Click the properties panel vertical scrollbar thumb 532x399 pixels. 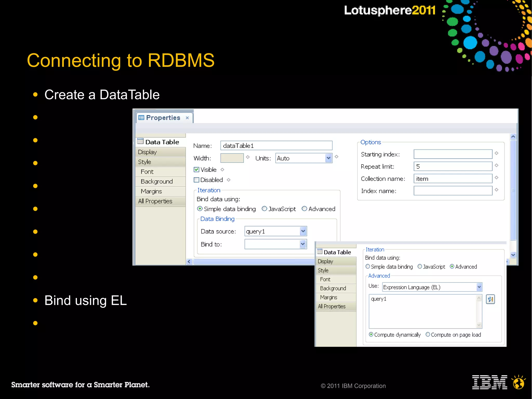[513, 190]
